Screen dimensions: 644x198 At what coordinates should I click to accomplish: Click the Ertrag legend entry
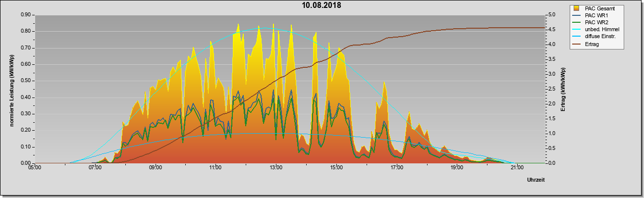587,44
